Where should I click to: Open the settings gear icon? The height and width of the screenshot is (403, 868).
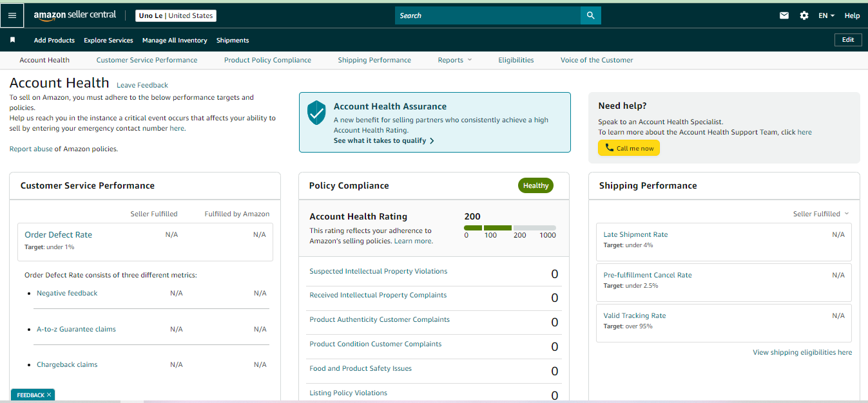point(804,15)
